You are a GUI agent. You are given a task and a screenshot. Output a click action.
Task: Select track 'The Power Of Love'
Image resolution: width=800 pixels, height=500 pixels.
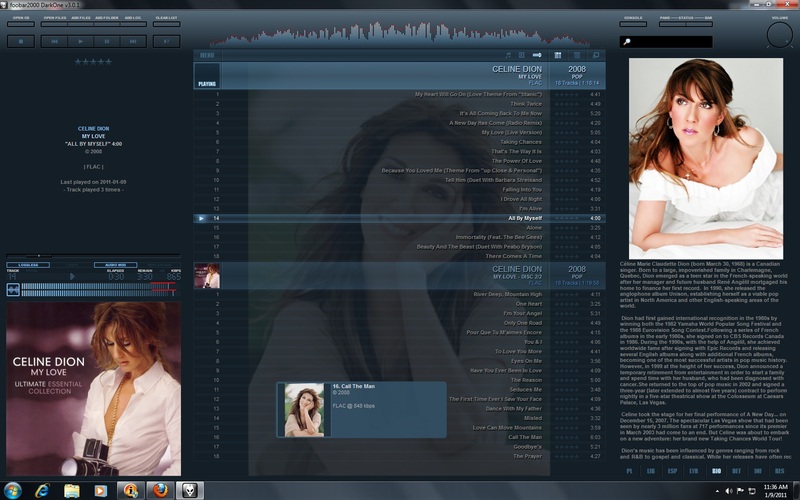point(399,161)
